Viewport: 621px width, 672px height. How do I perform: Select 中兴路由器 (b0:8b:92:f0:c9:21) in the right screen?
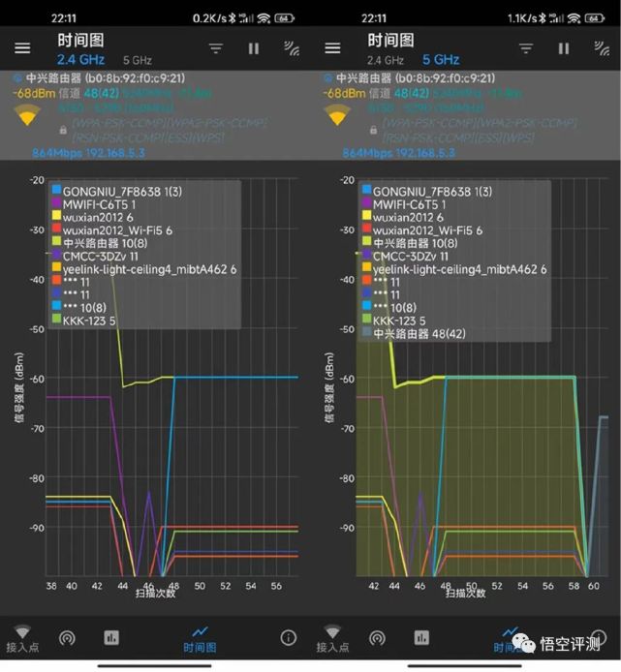point(416,78)
